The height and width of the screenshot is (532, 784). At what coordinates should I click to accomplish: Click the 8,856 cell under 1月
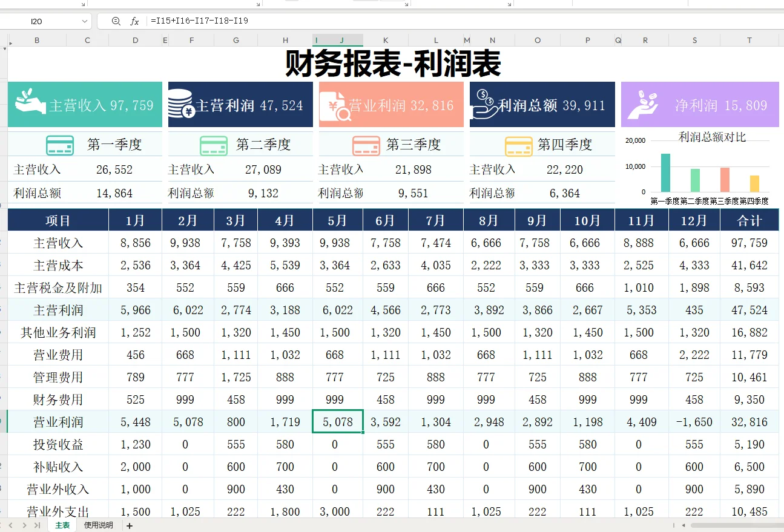tap(136, 243)
